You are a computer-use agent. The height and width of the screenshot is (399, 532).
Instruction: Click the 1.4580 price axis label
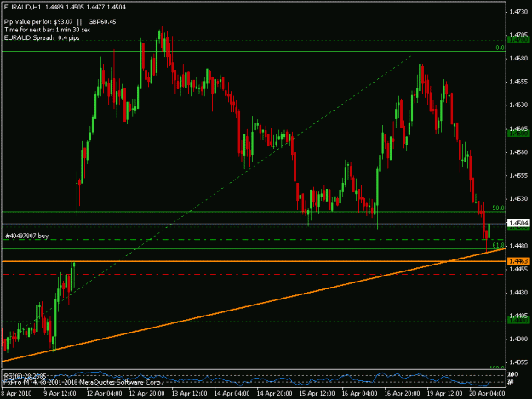[518, 152]
